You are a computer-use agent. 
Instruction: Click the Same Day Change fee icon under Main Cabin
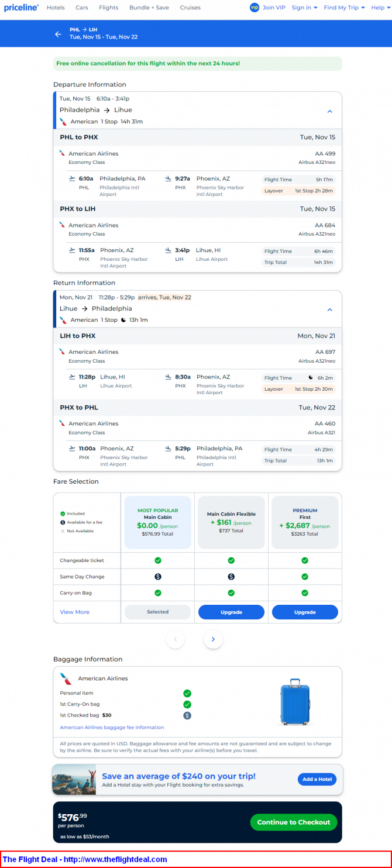[x=158, y=577]
